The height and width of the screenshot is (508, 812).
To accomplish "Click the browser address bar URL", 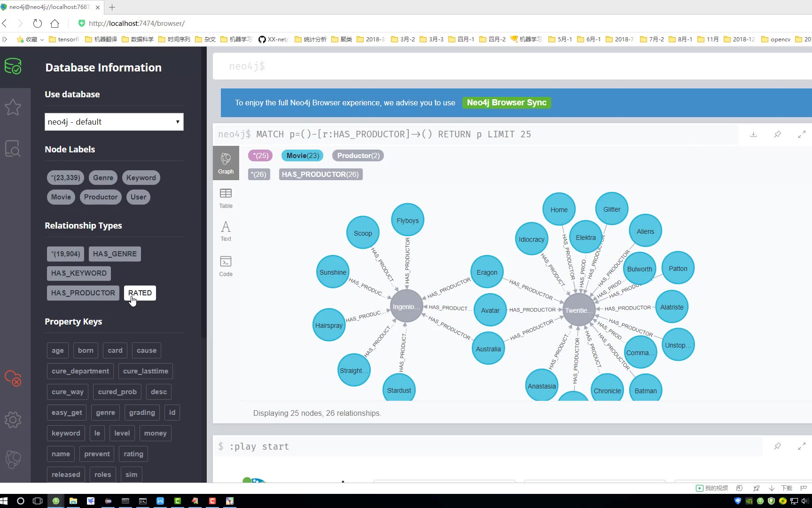I will click(x=136, y=23).
